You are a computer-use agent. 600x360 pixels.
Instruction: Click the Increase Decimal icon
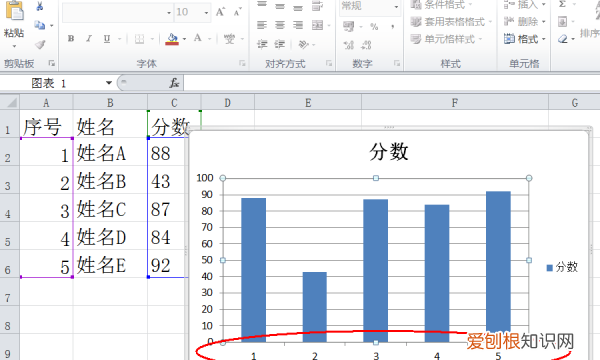(349, 45)
